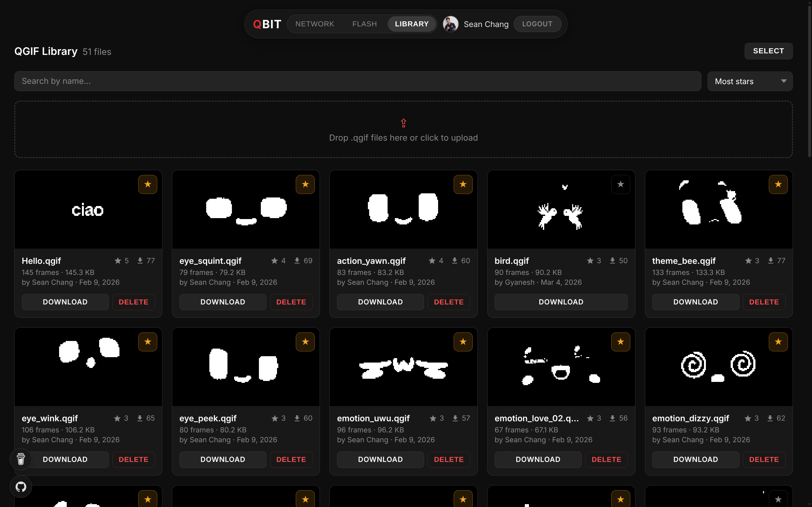Toggle star on emotion_dizzy.qgif card
812x507 pixels.
pos(778,342)
